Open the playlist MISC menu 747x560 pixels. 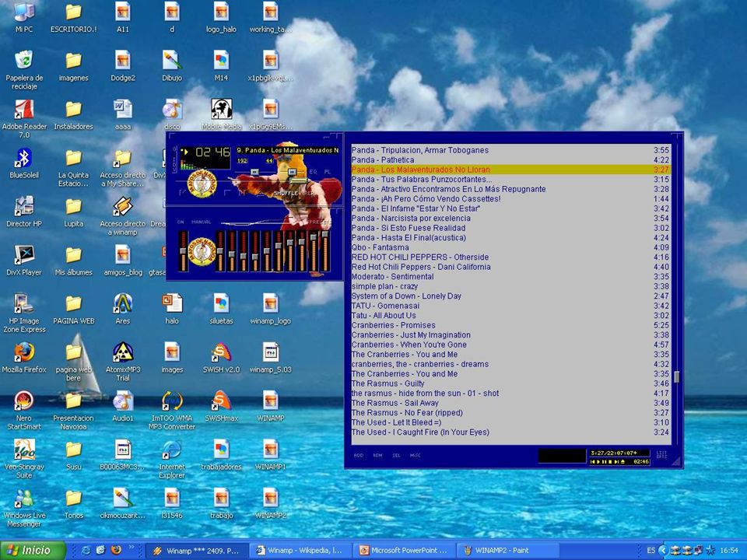[x=415, y=455]
